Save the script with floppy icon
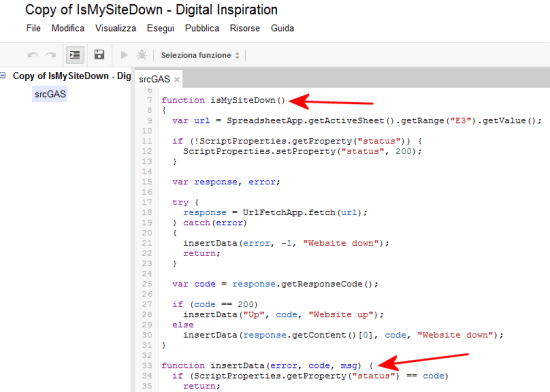550x392 pixels. click(99, 55)
